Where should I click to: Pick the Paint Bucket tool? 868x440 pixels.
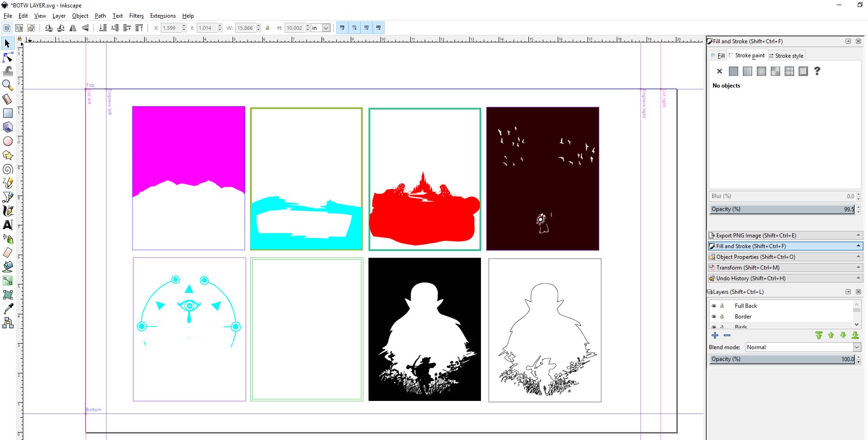click(7, 267)
